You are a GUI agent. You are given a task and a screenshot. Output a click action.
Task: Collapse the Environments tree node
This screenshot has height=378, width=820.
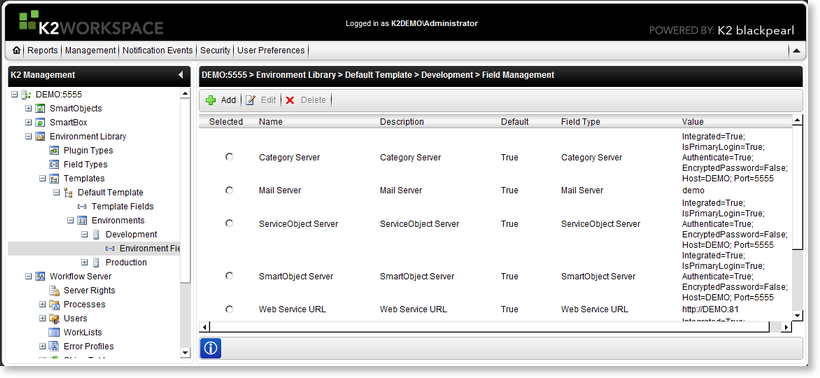pos(71,221)
